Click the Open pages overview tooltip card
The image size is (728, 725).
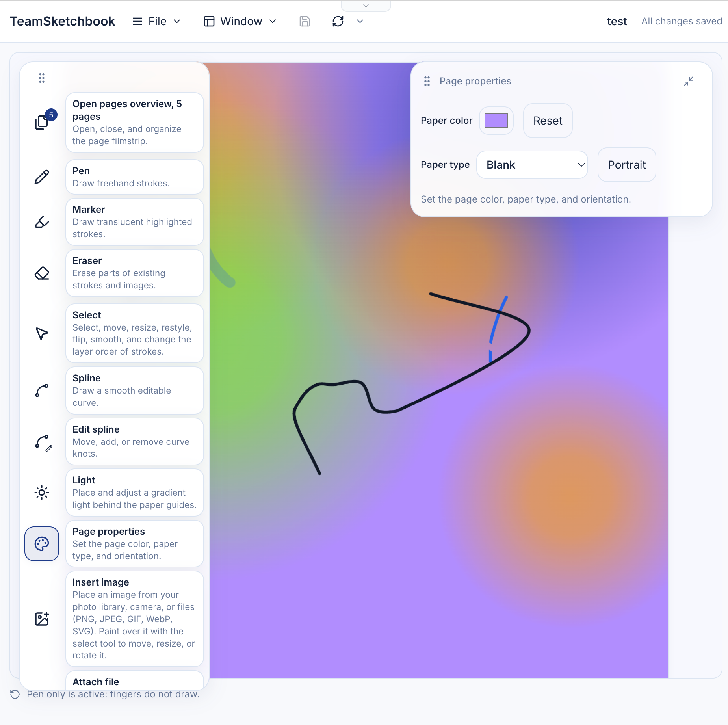coord(135,123)
